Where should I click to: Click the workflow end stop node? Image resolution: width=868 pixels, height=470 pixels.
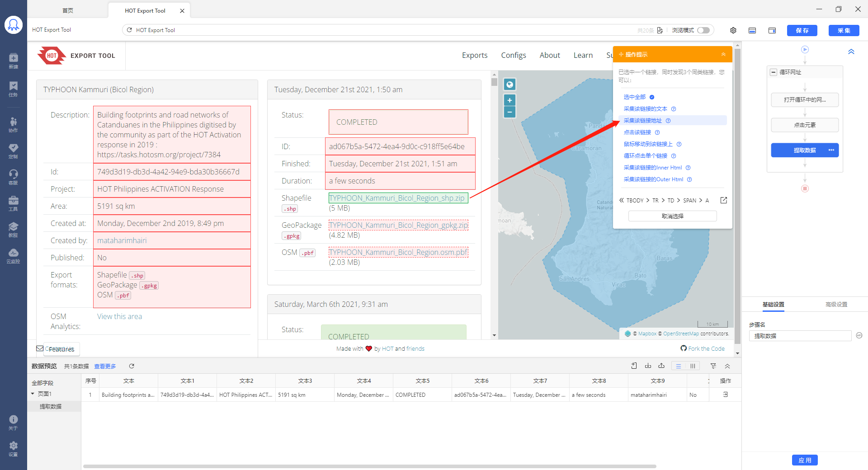pos(805,188)
